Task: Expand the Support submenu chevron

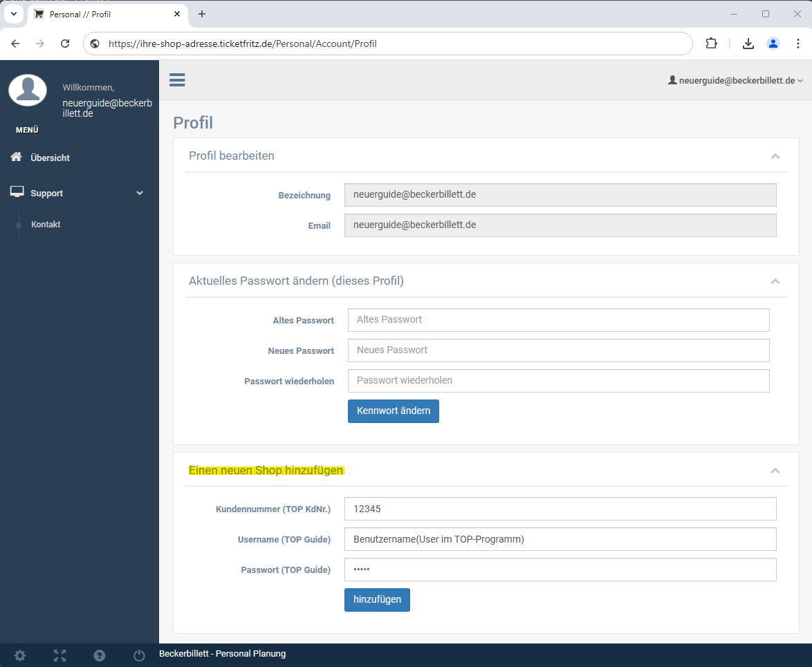Action: [139, 193]
